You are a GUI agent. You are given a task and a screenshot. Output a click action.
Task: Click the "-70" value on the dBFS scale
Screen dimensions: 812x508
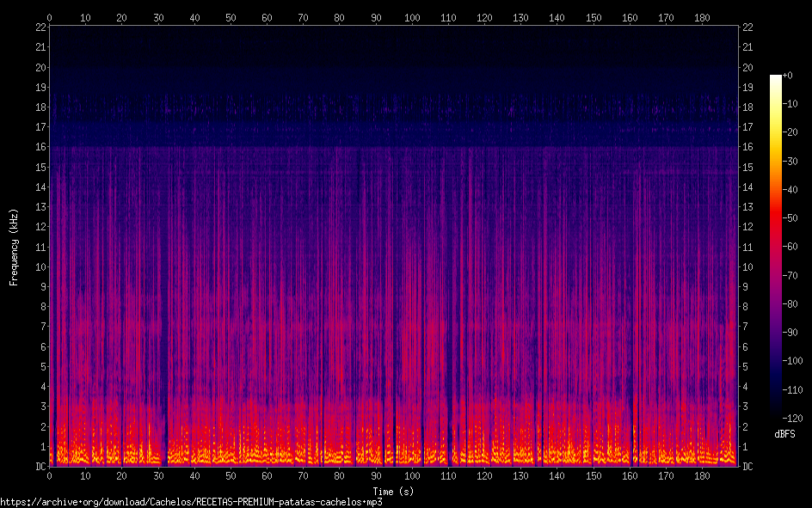click(790, 276)
